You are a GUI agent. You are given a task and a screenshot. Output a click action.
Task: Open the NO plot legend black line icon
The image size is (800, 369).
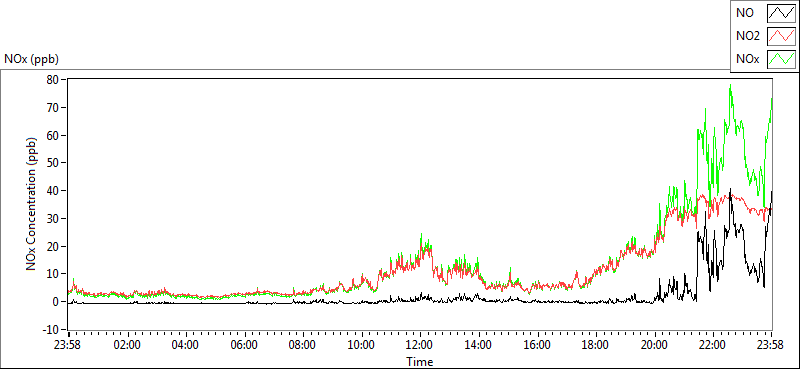(x=781, y=14)
